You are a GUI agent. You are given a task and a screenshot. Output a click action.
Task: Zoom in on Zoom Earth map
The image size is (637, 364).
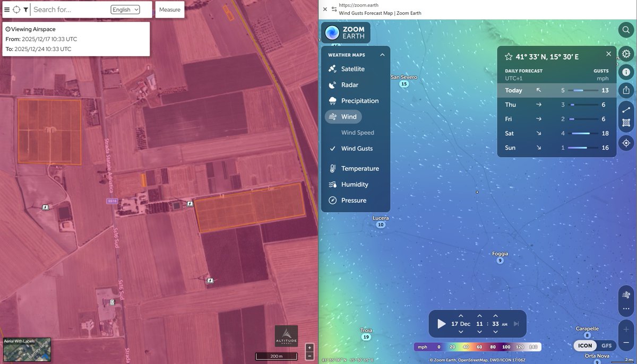point(626,330)
